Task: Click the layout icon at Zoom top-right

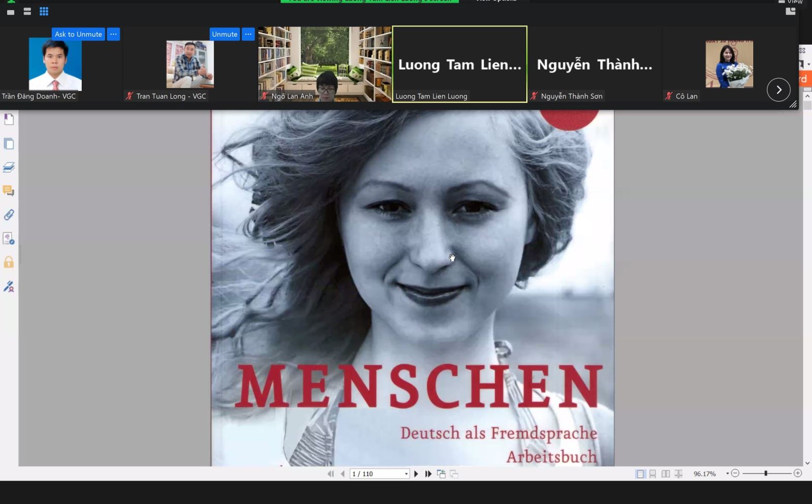Action: (791, 11)
